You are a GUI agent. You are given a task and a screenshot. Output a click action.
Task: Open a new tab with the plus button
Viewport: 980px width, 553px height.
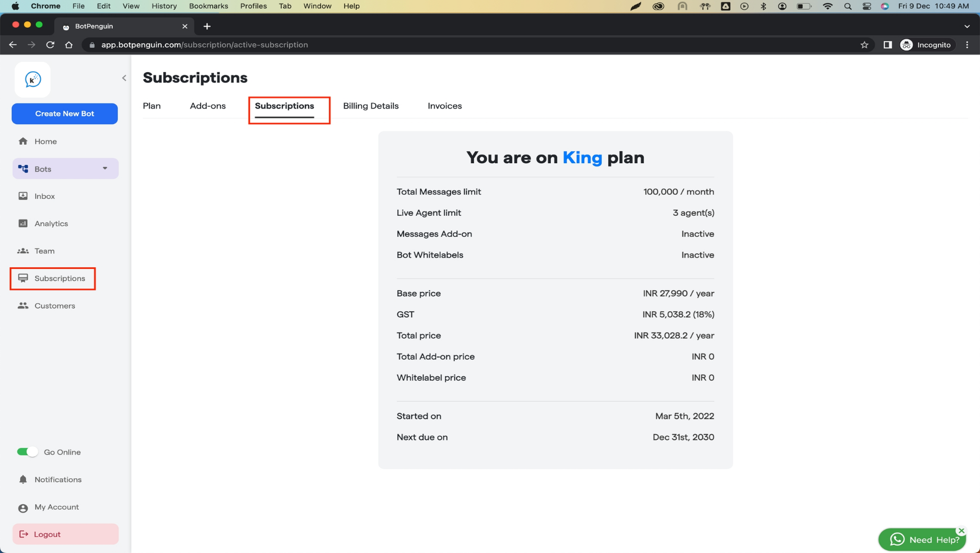point(207,26)
